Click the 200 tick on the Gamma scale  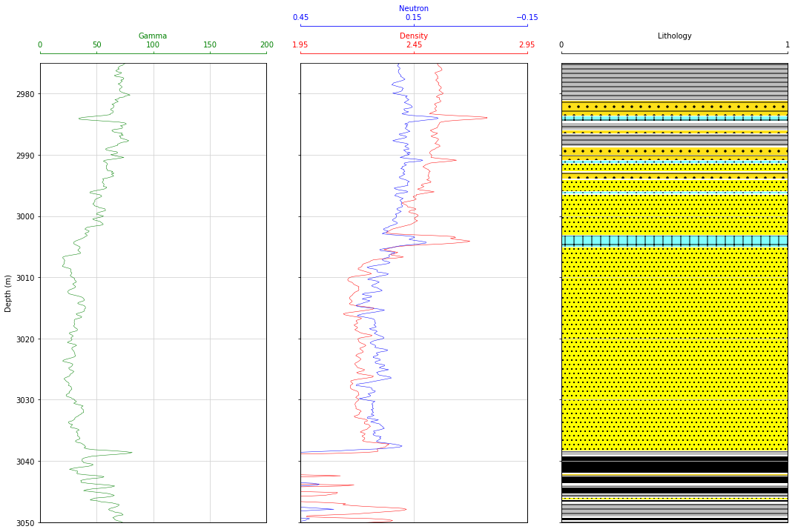pyautogui.click(x=266, y=45)
